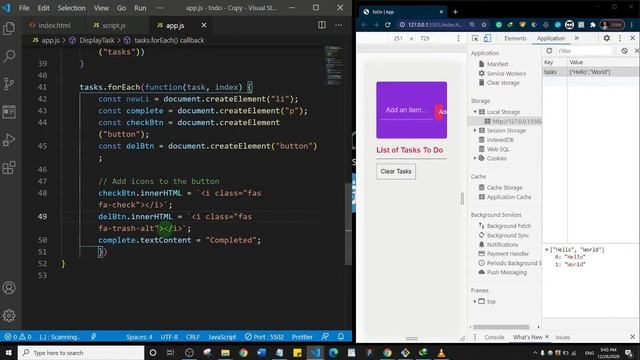This screenshot has width=640, height=360.
Task: Open VS Code menu overflow ellipsis
Action: (x=160, y=8)
